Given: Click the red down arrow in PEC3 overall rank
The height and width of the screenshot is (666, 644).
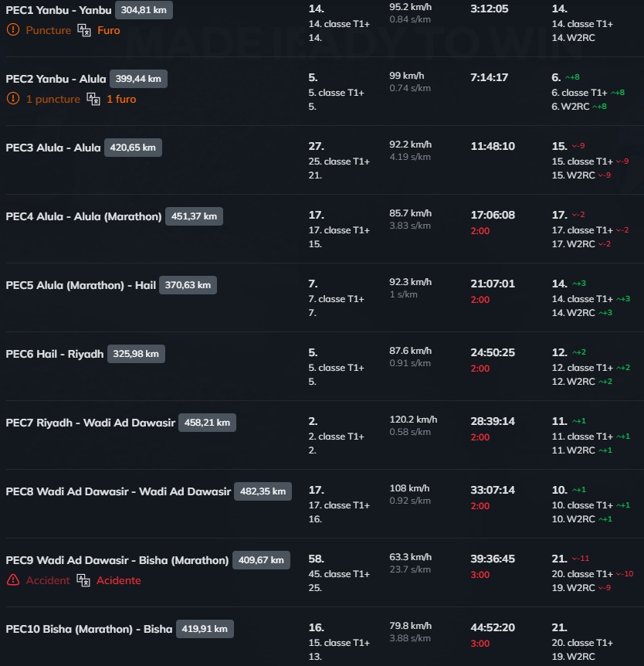Looking at the screenshot, I should [575, 146].
